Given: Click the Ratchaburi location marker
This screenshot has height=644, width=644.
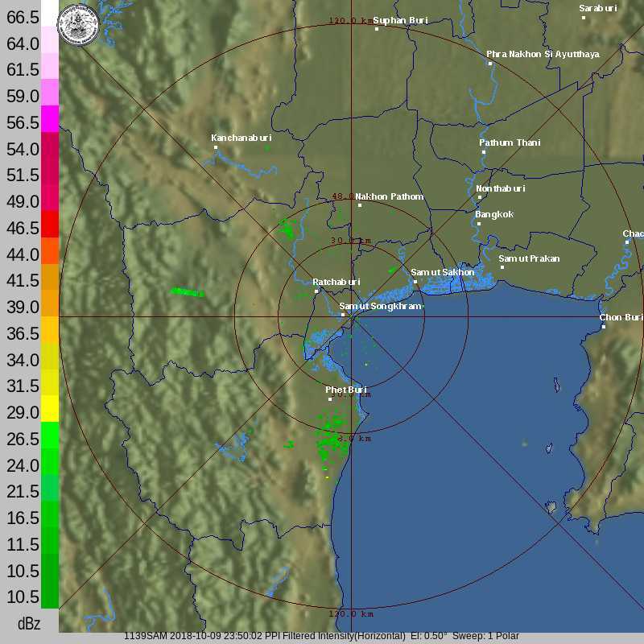Looking at the screenshot, I should [316, 291].
